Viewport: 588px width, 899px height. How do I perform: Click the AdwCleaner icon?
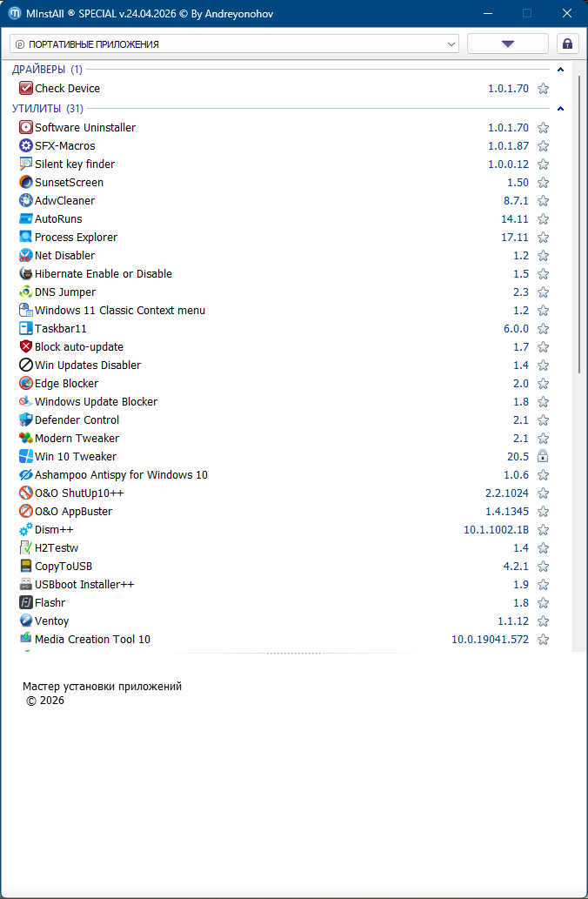point(25,201)
